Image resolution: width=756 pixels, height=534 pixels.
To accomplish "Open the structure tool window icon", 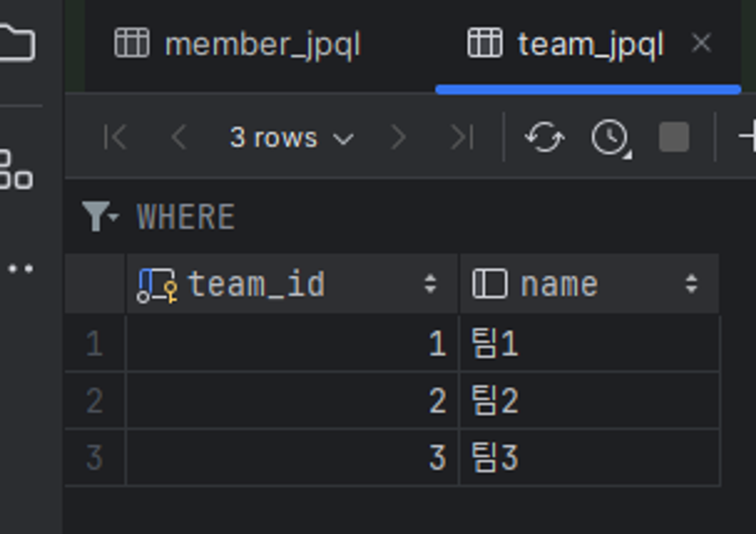I will pyautogui.click(x=15, y=169).
